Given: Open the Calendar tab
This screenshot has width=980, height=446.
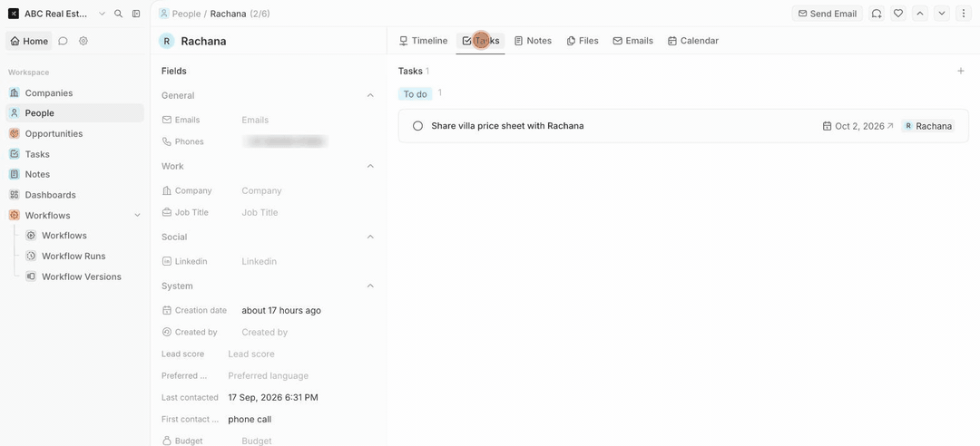Looking at the screenshot, I should coord(693,41).
